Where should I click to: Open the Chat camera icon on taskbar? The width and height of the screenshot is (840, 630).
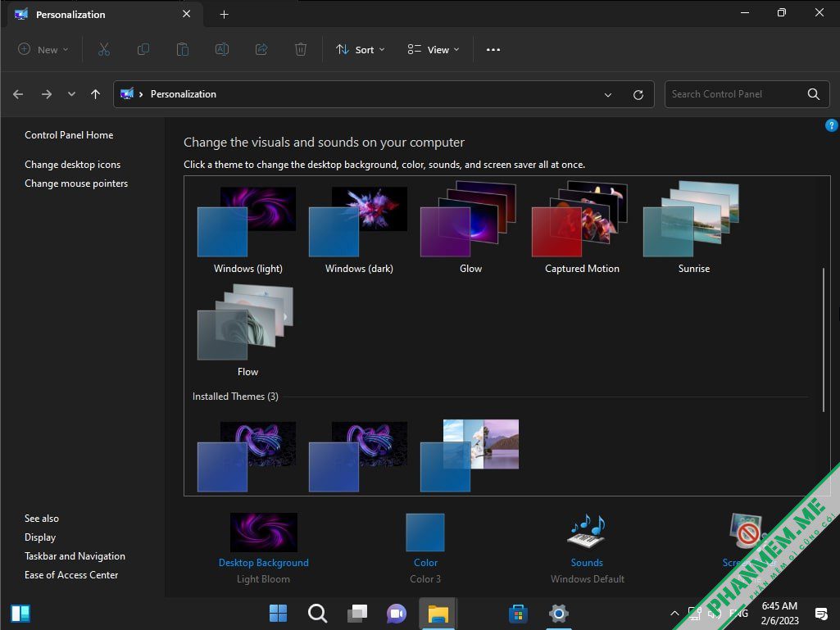click(x=397, y=614)
